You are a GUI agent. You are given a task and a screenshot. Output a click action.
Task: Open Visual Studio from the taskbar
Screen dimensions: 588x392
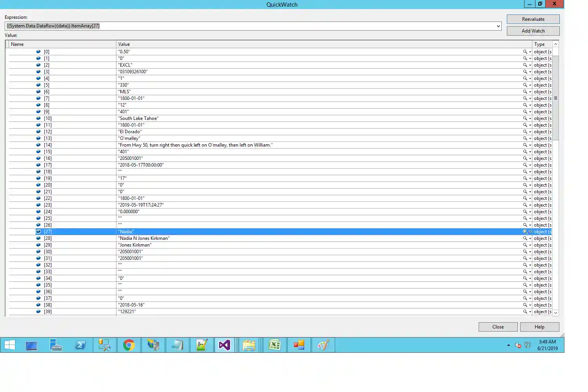tap(225, 345)
